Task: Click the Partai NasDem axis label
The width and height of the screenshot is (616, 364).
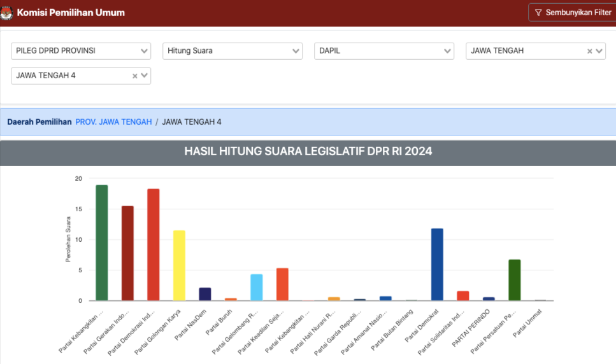Action: tap(190, 325)
